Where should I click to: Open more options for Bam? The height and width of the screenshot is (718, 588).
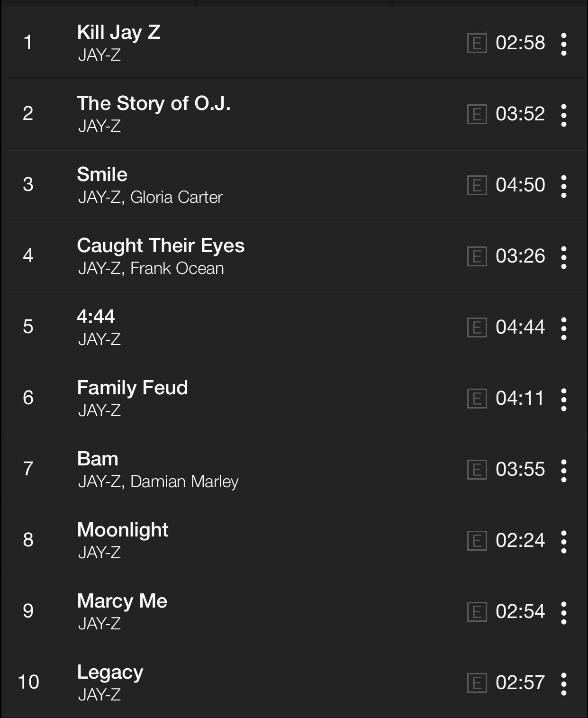563,471
